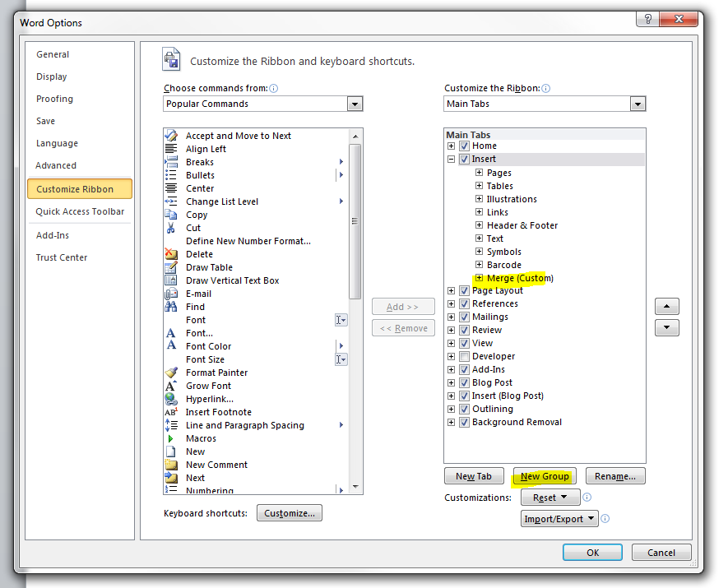The image size is (728, 588).
Task: Click the Delete command icon
Action: coord(171,254)
